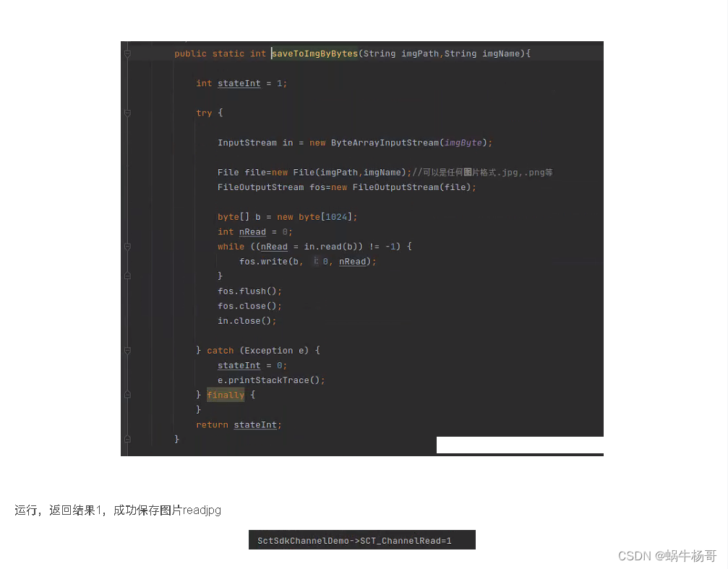Click the while loop closing-brace fold marker
The width and height of the screenshot is (728, 569).
(x=127, y=276)
